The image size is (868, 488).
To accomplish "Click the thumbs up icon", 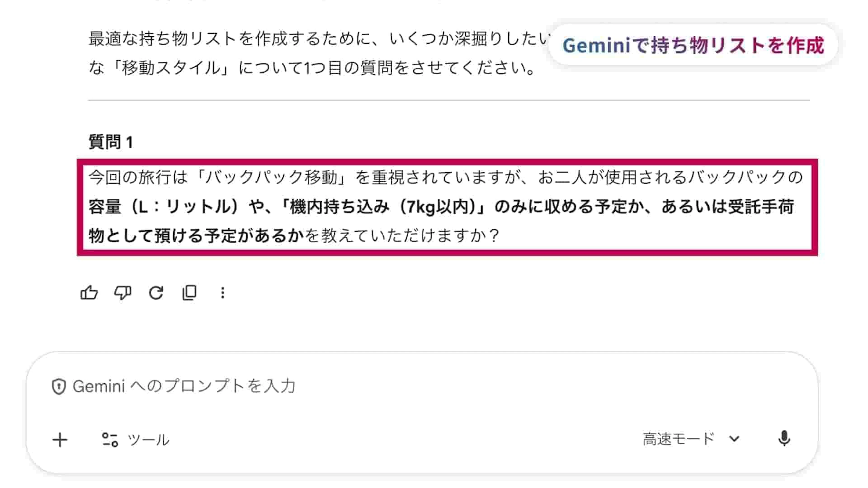I will pyautogui.click(x=89, y=293).
